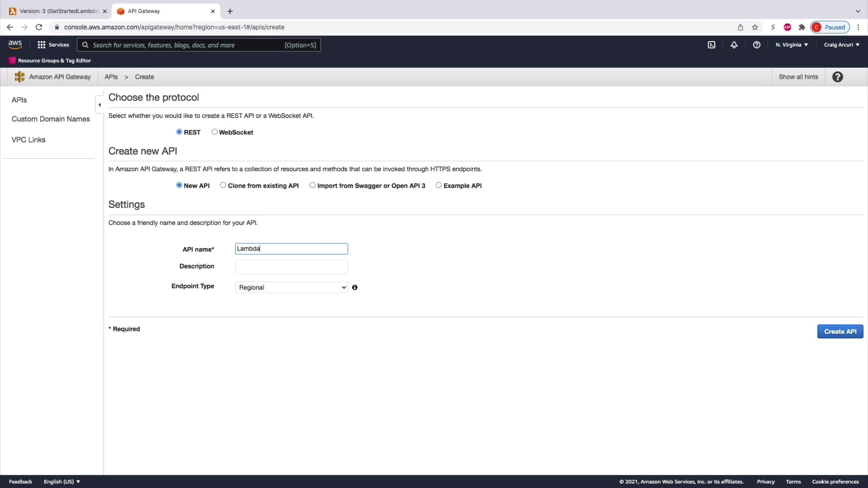The height and width of the screenshot is (488, 868).
Task: Click the Amazon API Gateway logo icon
Action: (x=20, y=77)
